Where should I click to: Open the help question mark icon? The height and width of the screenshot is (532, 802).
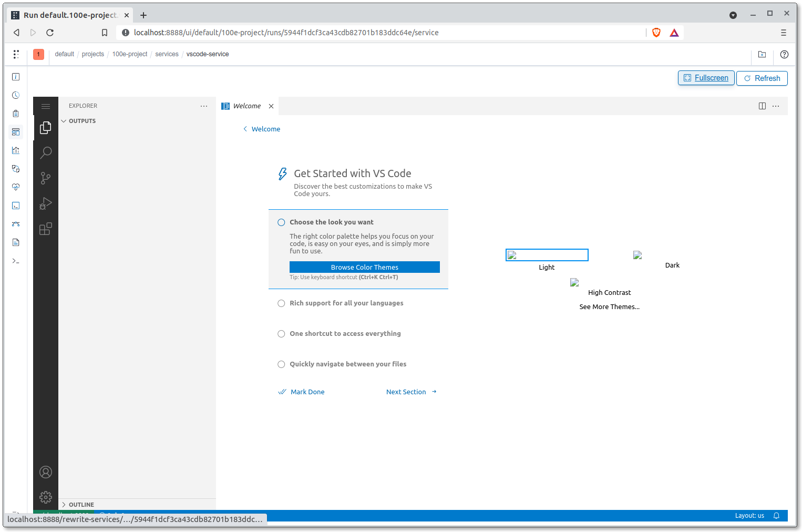click(784, 54)
